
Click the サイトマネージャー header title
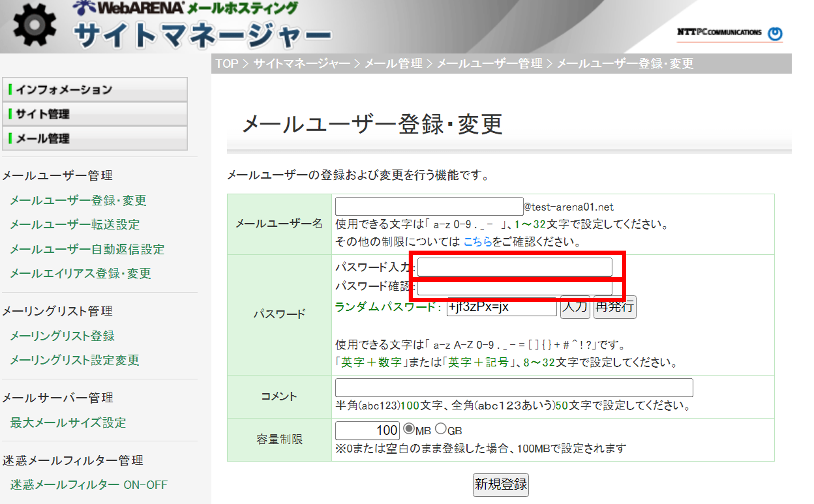203,35
